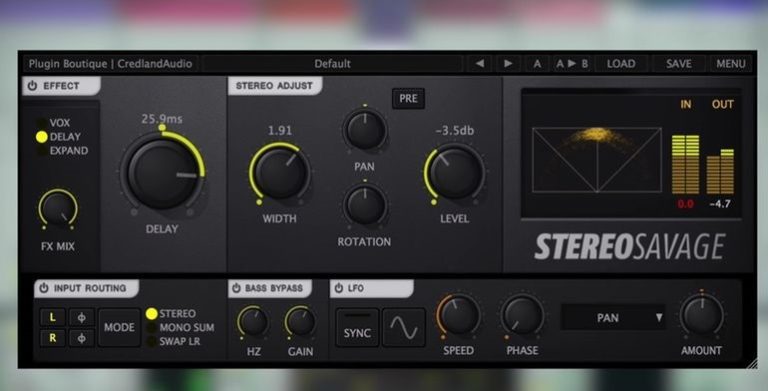Click the 25.9ms delay value
Screen dimensions: 768x391
(162, 119)
